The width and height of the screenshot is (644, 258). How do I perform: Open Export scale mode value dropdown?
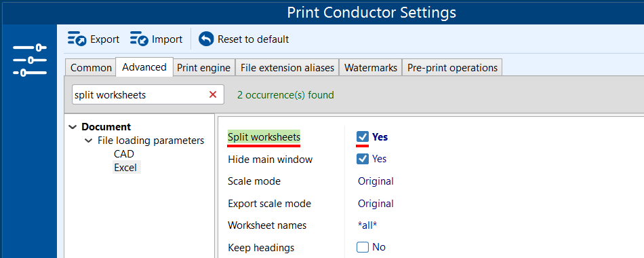(376, 203)
